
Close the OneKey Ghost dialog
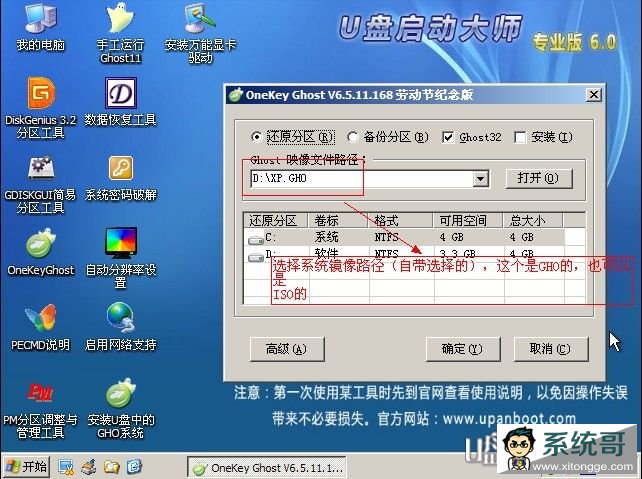(593, 95)
